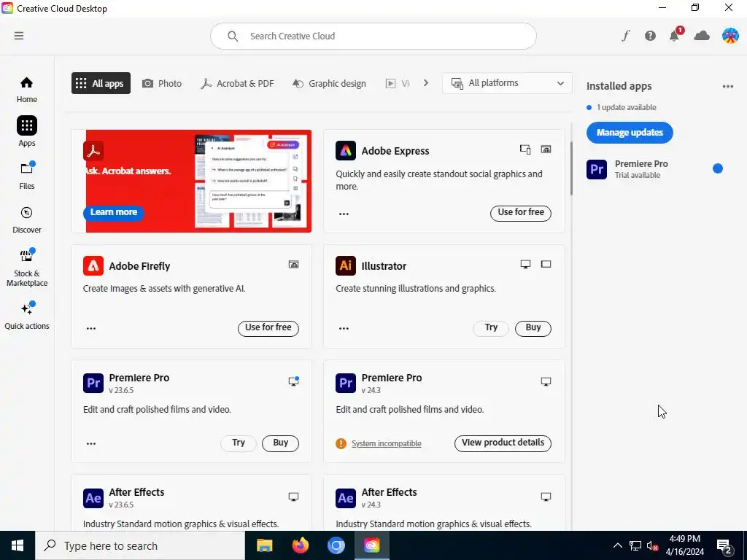
Task: Click Acrobat logo on the banner
Action: point(93,151)
